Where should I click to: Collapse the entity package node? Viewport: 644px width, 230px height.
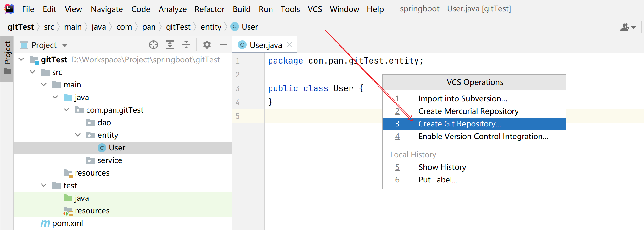(x=78, y=135)
